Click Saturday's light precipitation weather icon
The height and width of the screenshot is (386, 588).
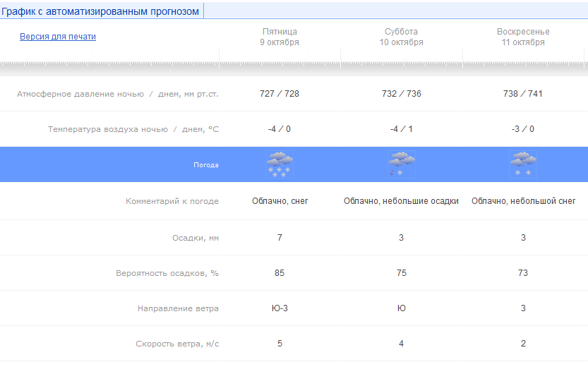402,164
